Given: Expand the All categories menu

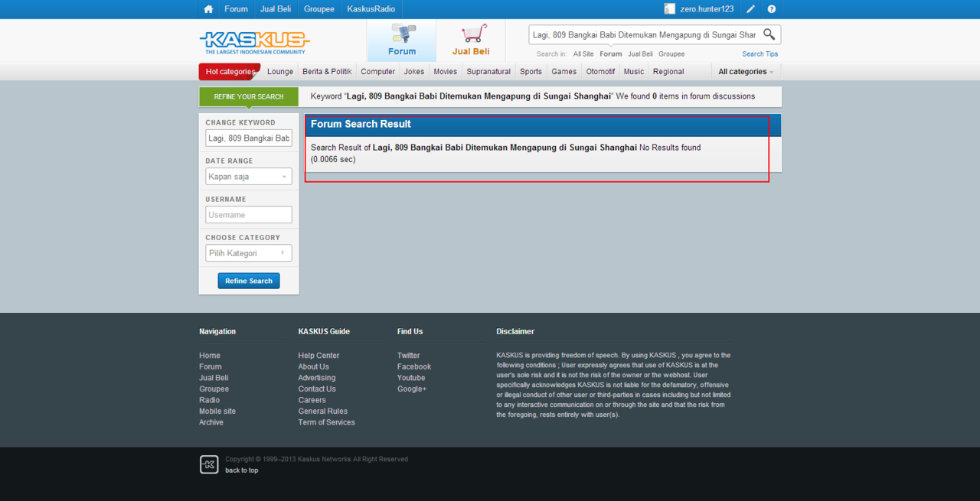Looking at the screenshot, I should click(746, 72).
